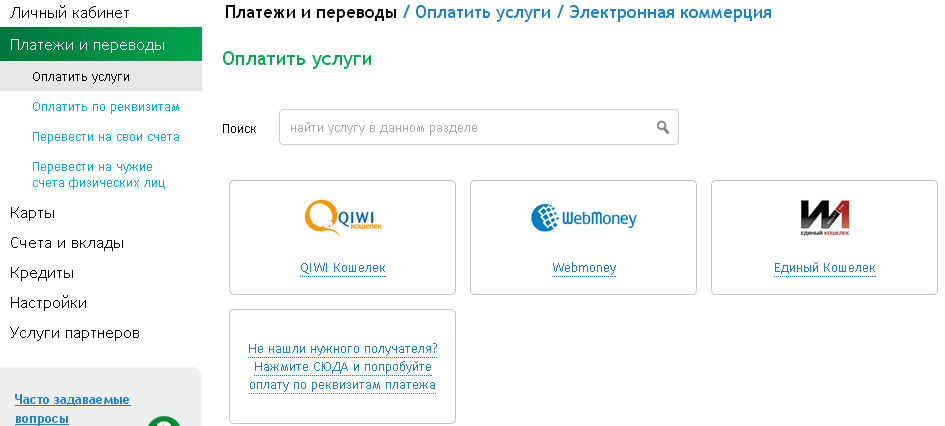Image resolution: width=945 pixels, height=426 pixels.
Task: Open Часто задаваемые вопросы link
Action: tap(72, 409)
